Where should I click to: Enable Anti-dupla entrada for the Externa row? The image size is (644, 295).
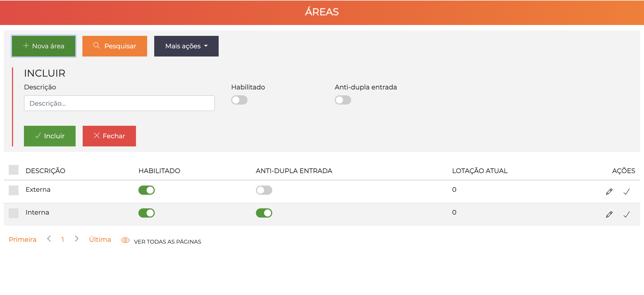(264, 190)
